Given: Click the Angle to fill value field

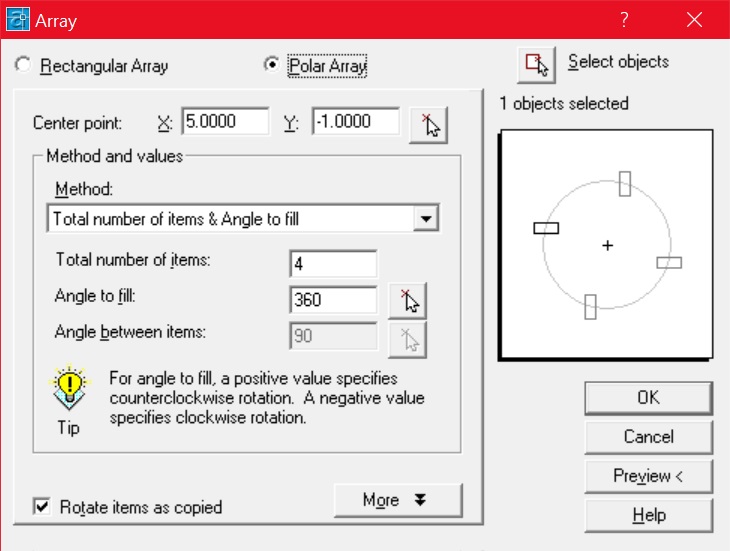Looking at the screenshot, I should tap(333, 299).
